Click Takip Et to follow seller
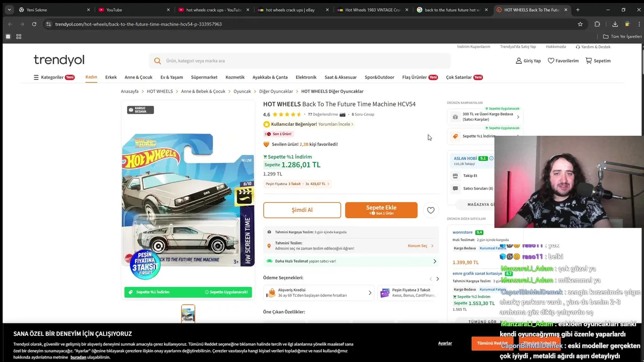644x362 pixels. pos(470,176)
